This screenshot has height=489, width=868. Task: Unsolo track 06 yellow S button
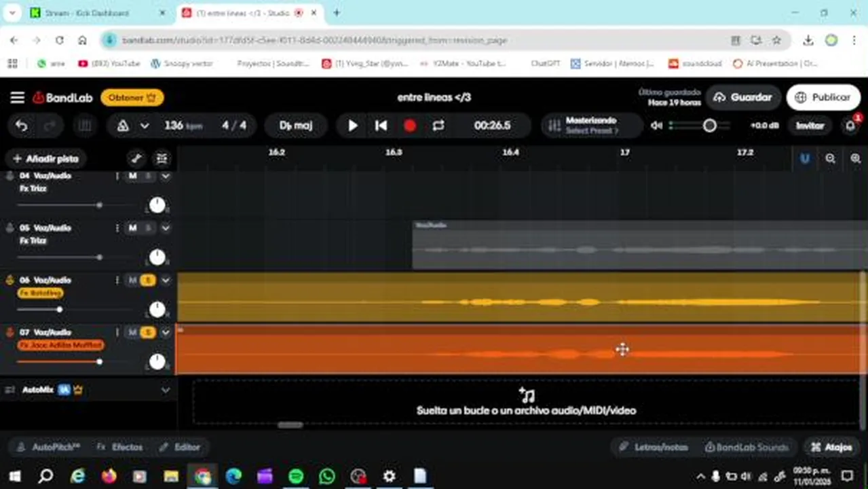tap(148, 280)
